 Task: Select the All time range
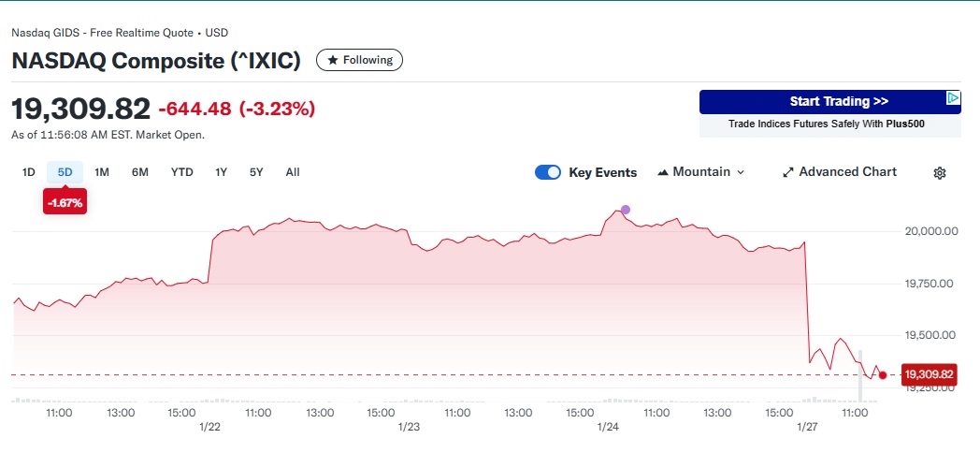(x=293, y=172)
